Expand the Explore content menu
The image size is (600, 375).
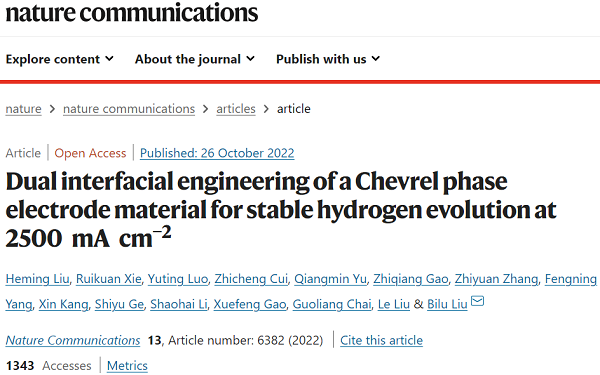point(60,59)
